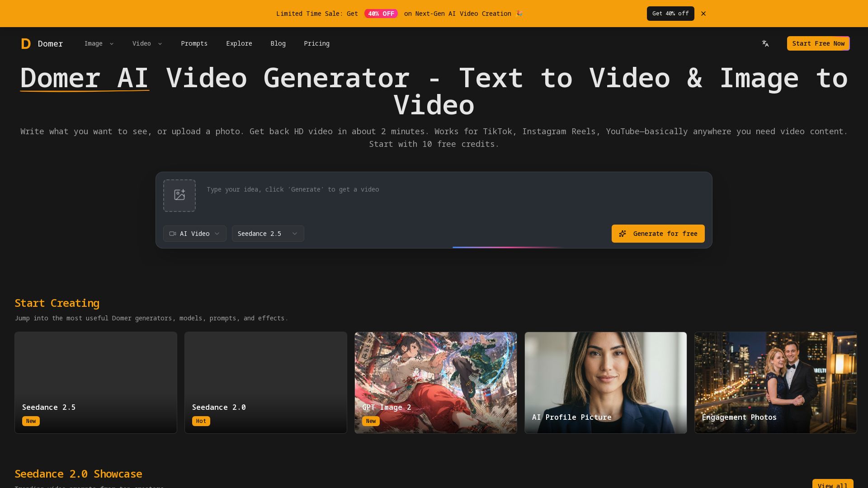The width and height of the screenshot is (868, 488).
Task: Click the 40% OFF pink badge
Action: coord(381,14)
